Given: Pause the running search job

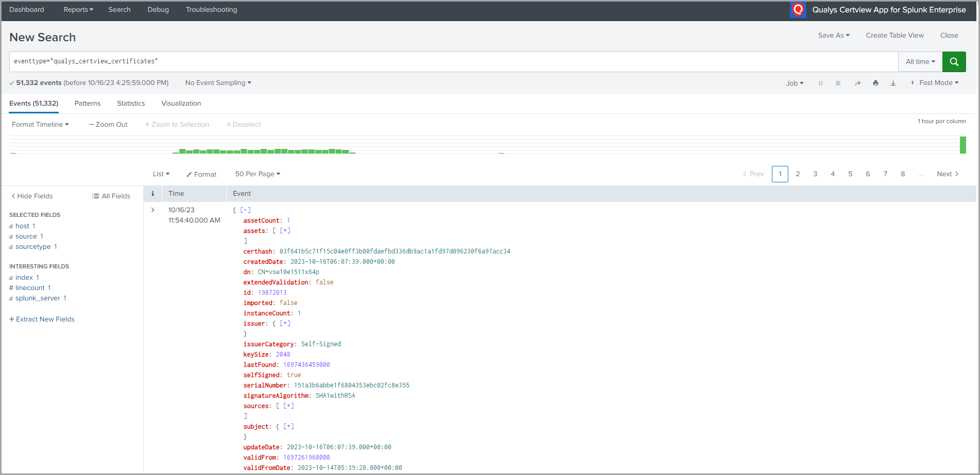Looking at the screenshot, I should click(820, 82).
